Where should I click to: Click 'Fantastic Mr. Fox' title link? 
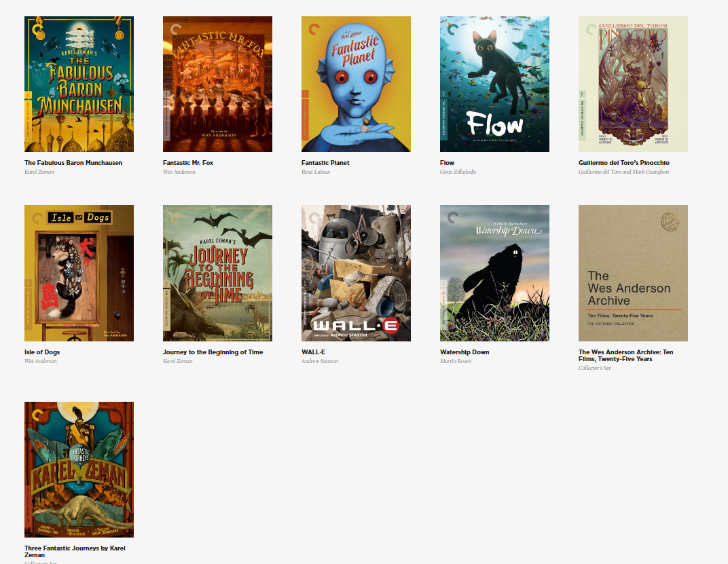(188, 163)
